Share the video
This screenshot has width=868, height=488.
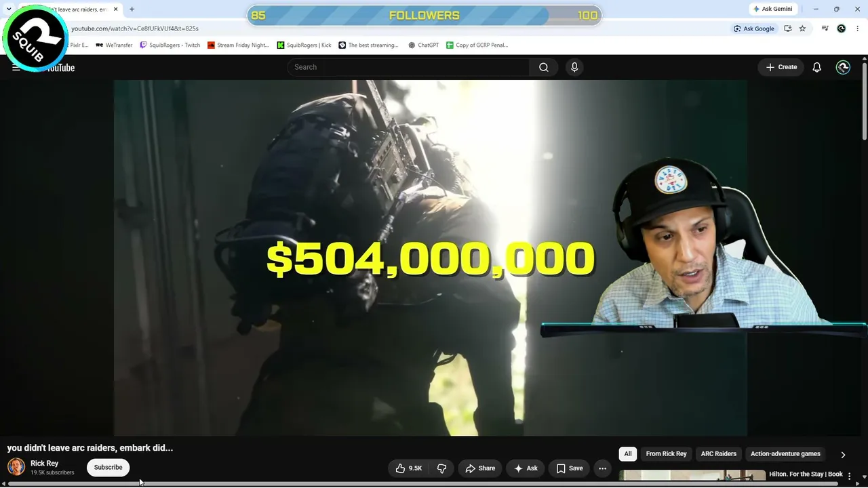point(480,468)
